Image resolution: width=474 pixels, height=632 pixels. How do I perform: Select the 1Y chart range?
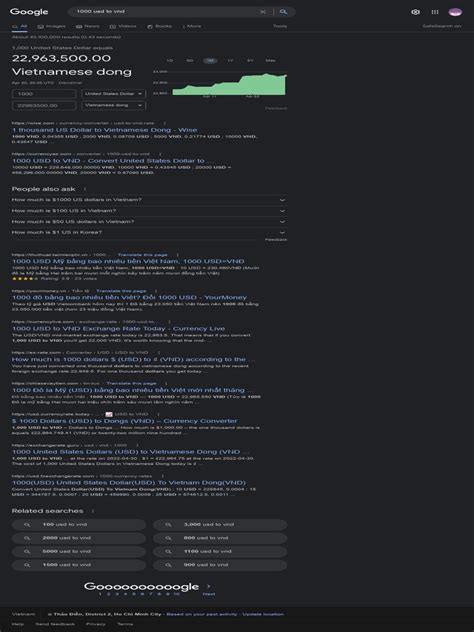tap(230, 60)
